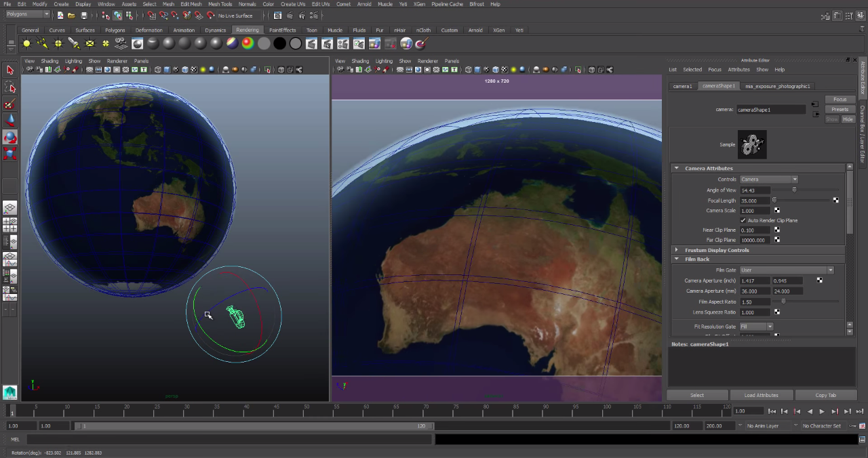The height and width of the screenshot is (458, 868).
Task: Create a spotlight from the Rendering shelf
Action: pyautogui.click(x=74, y=43)
